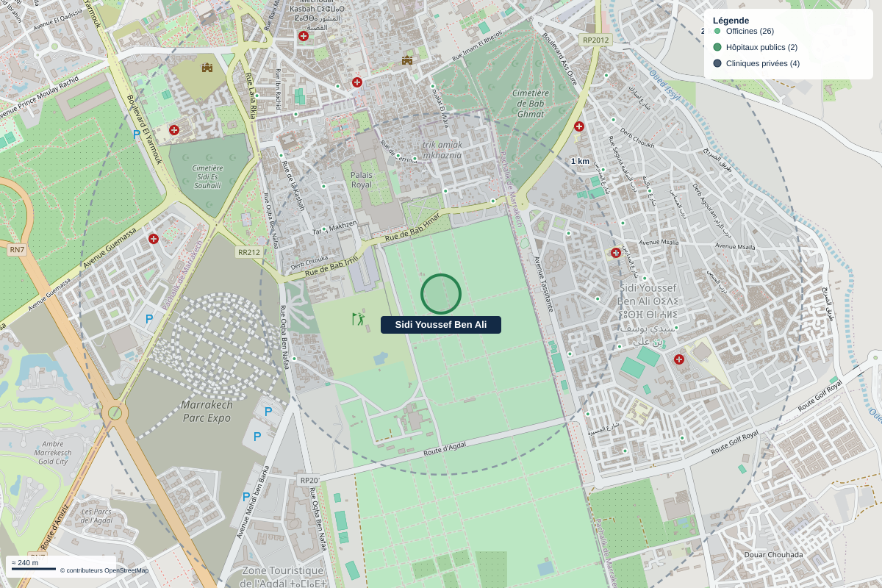This screenshot has width=882, height=588.
Task: Click the 'Sidi Youssef Ben Ali' dark label
Action: [x=441, y=325]
